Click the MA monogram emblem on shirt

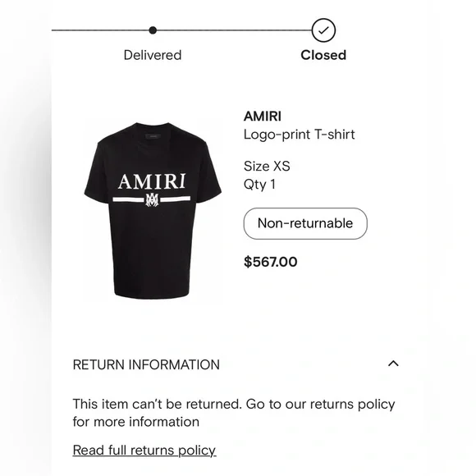pos(152,200)
